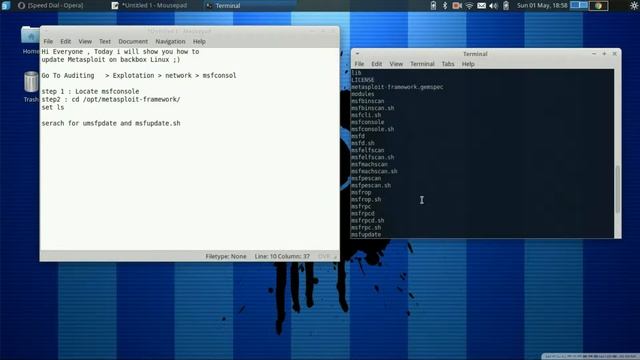Screen dimensions: 640x360
Task: Click the Terminal vertical scrollbar handle
Action: (x=618, y=189)
